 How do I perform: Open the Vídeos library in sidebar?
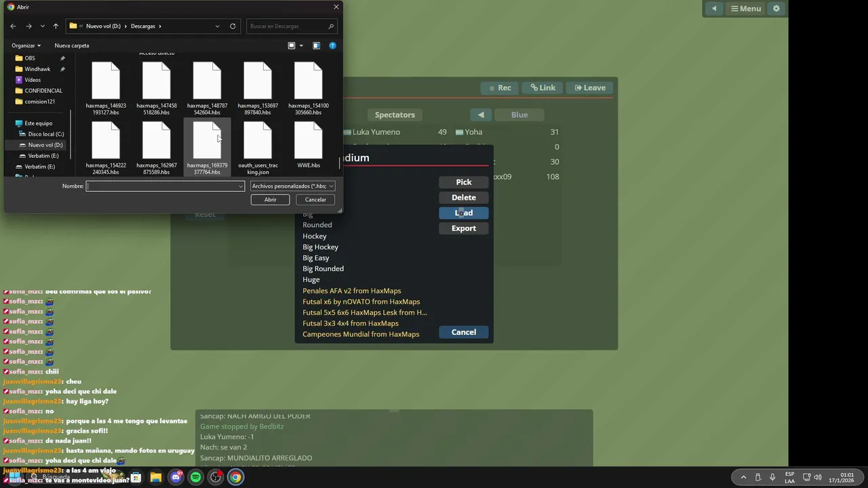point(33,80)
